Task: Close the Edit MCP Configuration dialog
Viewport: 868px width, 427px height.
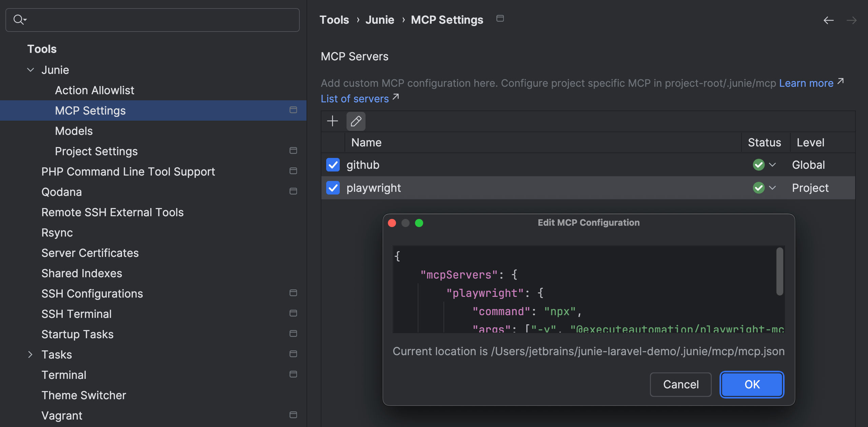Action: pyautogui.click(x=392, y=223)
